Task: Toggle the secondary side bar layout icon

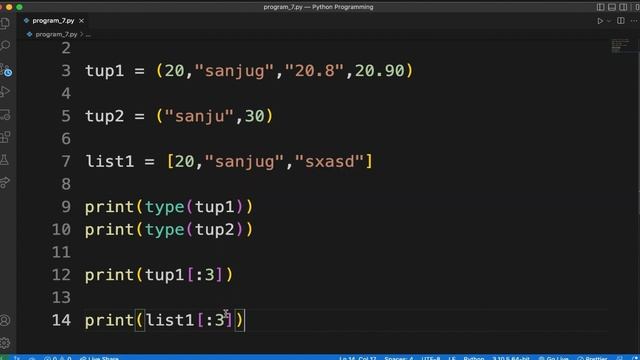Action: (623, 7)
